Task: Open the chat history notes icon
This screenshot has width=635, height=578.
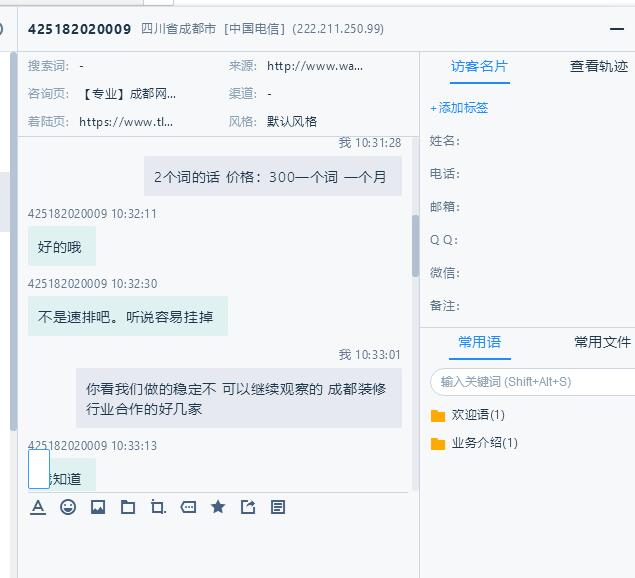Action: click(x=278, y=507)
